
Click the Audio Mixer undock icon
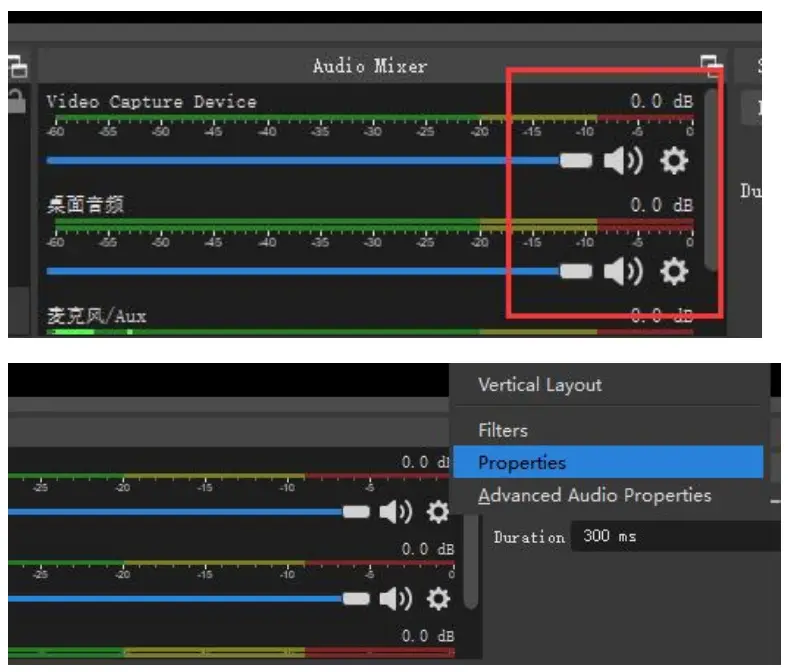(711, 66)
